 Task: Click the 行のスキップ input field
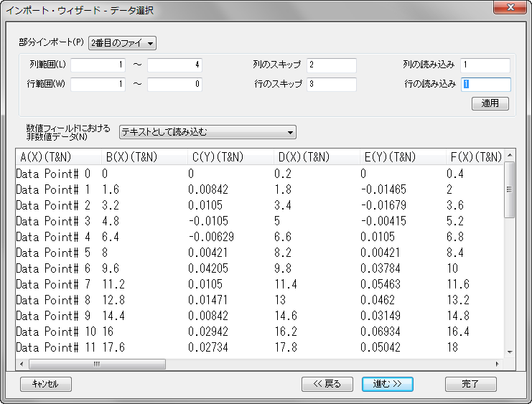coord(332,84)
